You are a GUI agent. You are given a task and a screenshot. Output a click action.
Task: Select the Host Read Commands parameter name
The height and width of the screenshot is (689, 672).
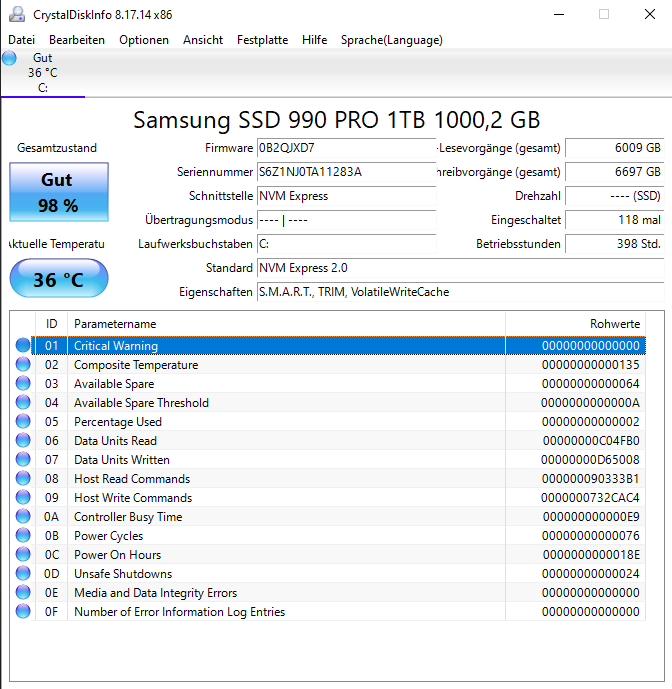click(132, 479)
